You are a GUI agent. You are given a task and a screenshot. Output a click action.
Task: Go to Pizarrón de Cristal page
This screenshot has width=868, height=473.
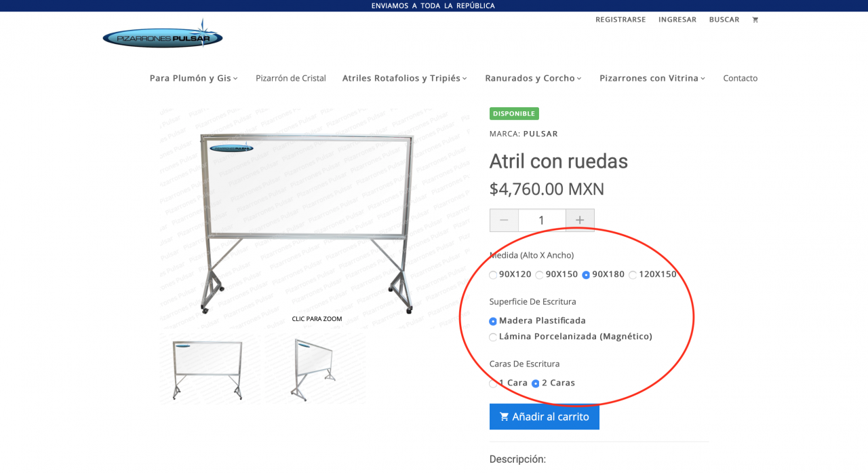click(290, 78)
